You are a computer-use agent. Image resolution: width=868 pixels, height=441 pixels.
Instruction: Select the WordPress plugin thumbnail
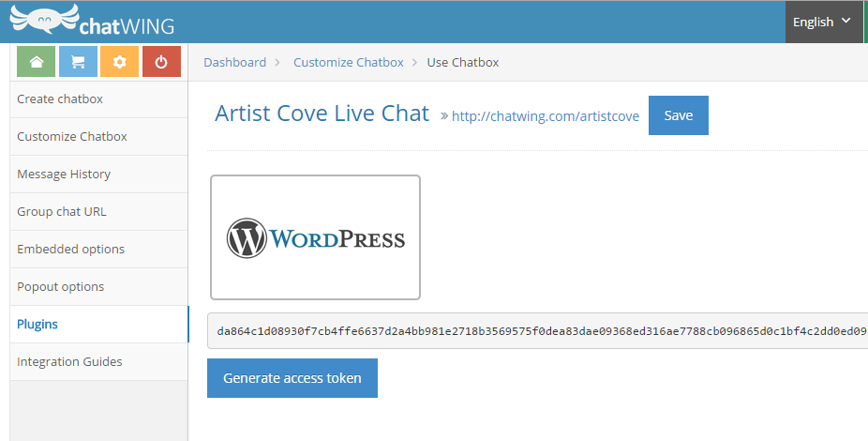click(x=315, y=237)
